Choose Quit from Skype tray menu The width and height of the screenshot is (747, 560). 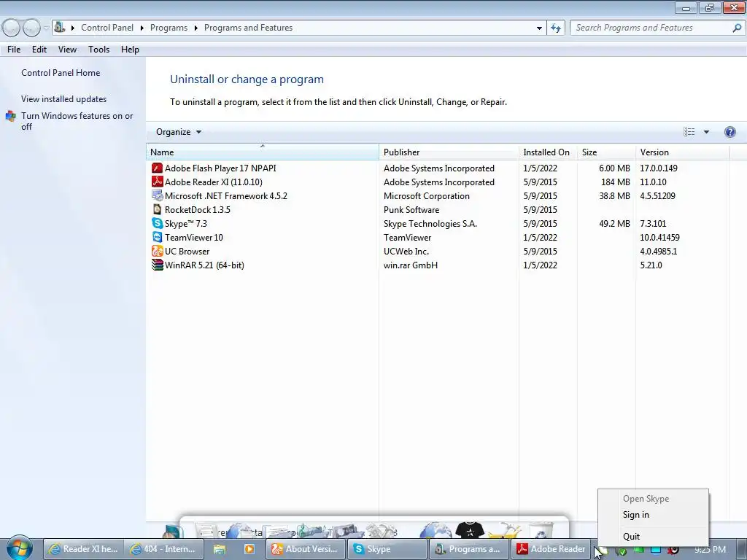coord(653,537)
